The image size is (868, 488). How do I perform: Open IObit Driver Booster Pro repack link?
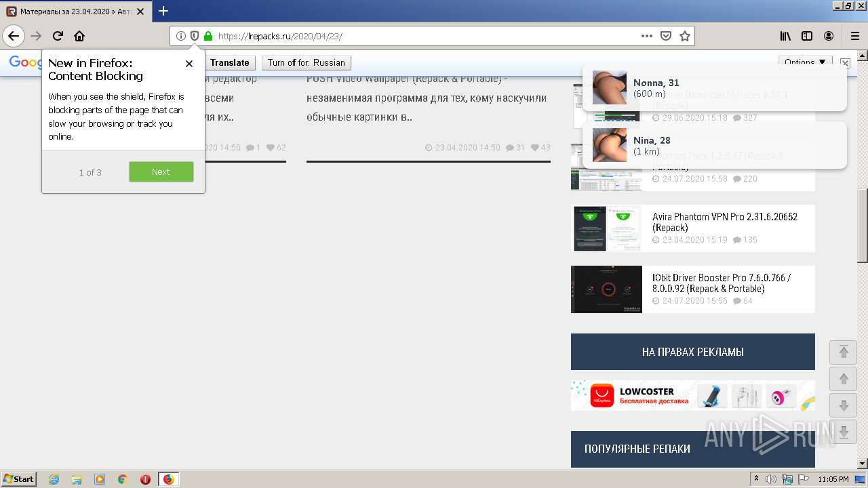coord(722,283)
